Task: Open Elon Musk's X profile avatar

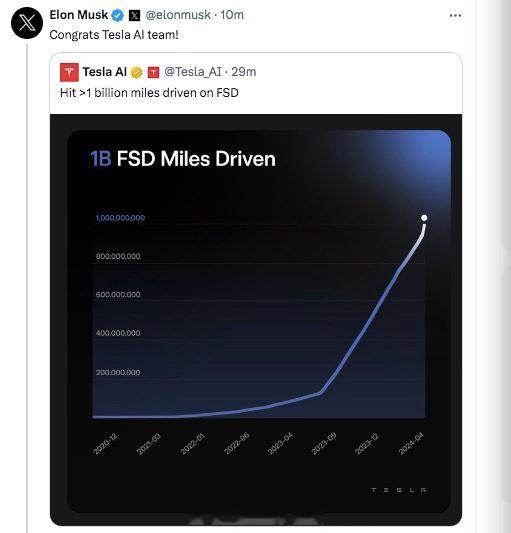Action: (27, 23)
